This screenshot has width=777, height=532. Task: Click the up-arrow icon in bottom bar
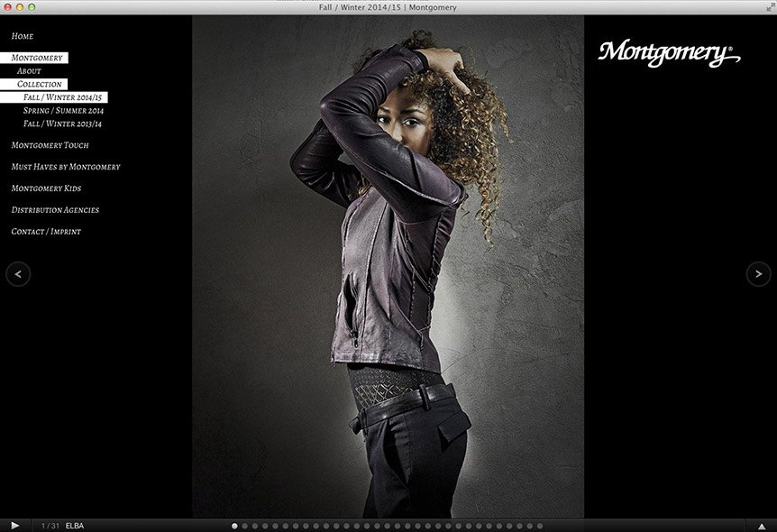click(762, 526)
